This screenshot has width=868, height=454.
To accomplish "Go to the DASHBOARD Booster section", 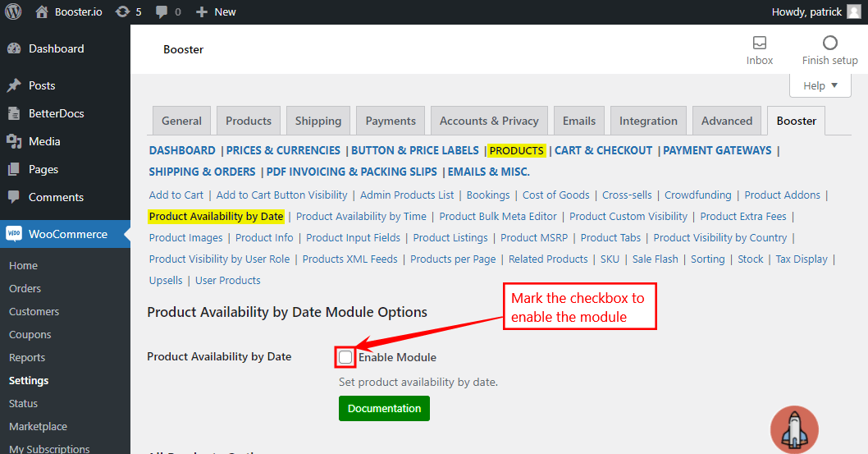I will [x=182, y=150].
